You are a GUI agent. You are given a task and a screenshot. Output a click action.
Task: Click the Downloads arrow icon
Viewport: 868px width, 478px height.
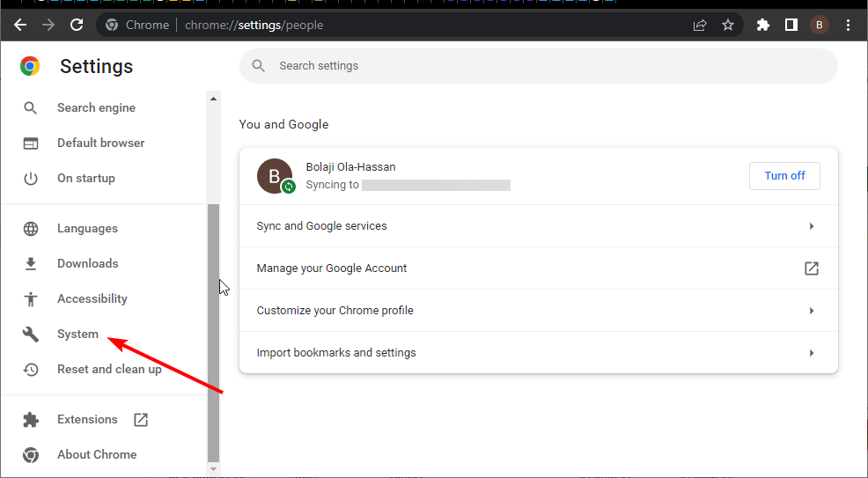tap(31, 264)
